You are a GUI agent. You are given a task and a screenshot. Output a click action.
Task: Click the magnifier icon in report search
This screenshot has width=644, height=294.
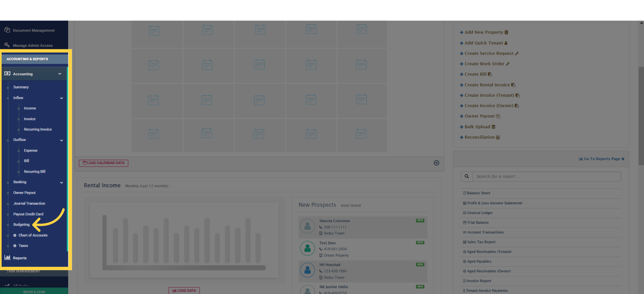467,176
